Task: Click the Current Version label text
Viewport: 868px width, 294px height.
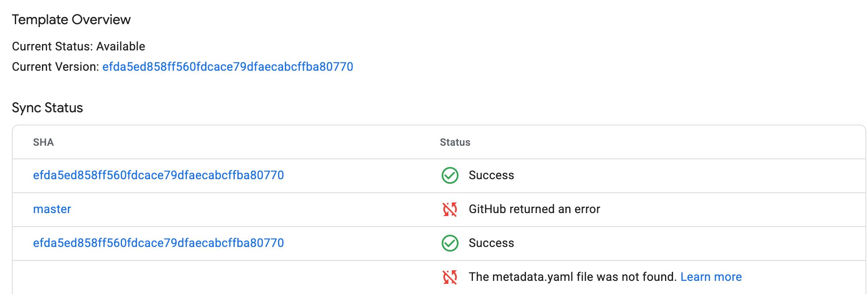Action: click(x=56, y=67)
